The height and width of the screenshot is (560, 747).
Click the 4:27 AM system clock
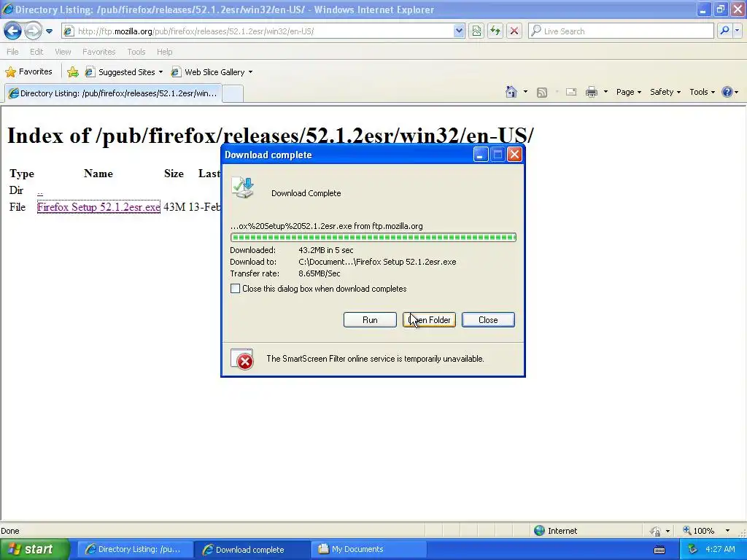[x=720, y=549]
